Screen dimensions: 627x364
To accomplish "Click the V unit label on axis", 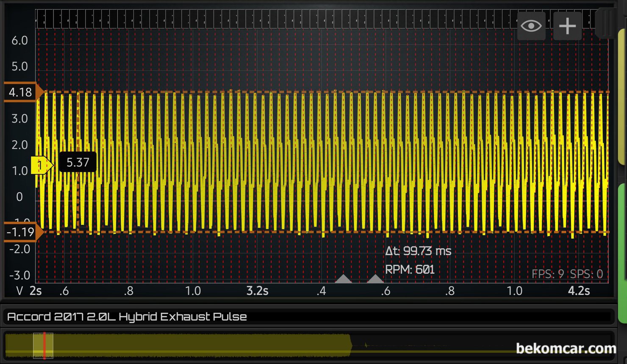I will 19,291.
